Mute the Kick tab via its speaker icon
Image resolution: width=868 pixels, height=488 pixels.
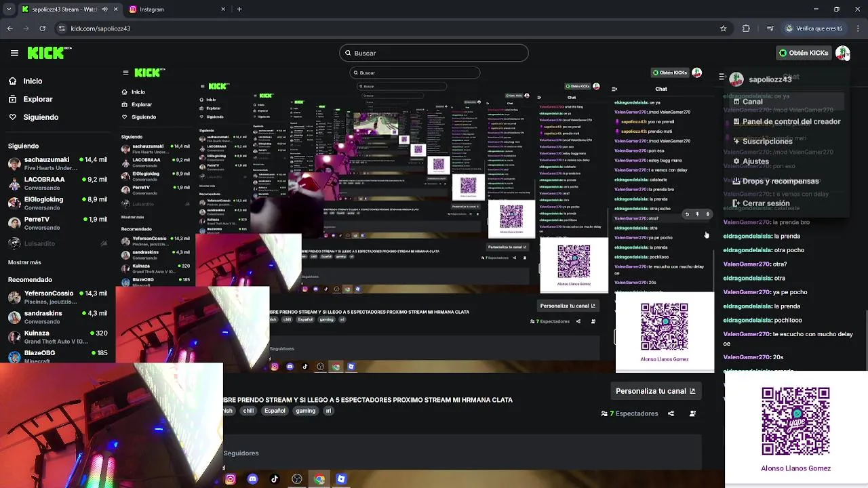click(104, 9)
